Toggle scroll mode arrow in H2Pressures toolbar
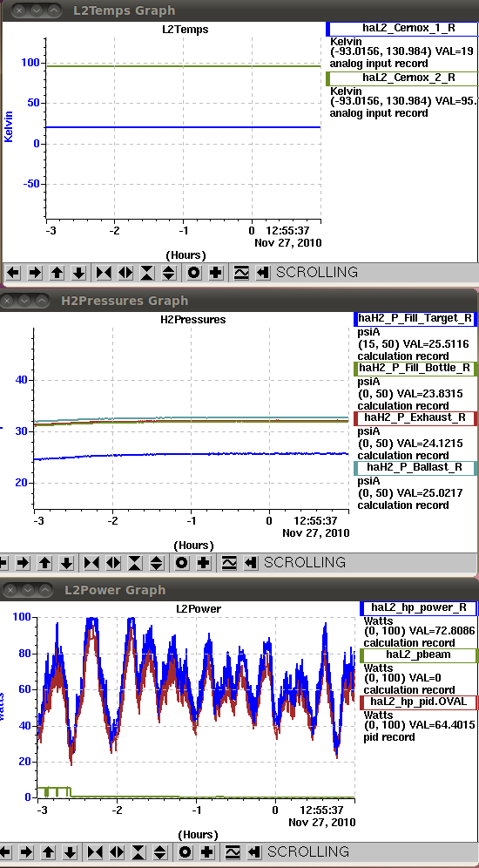 pyautogui.click(x=251, y=563)
